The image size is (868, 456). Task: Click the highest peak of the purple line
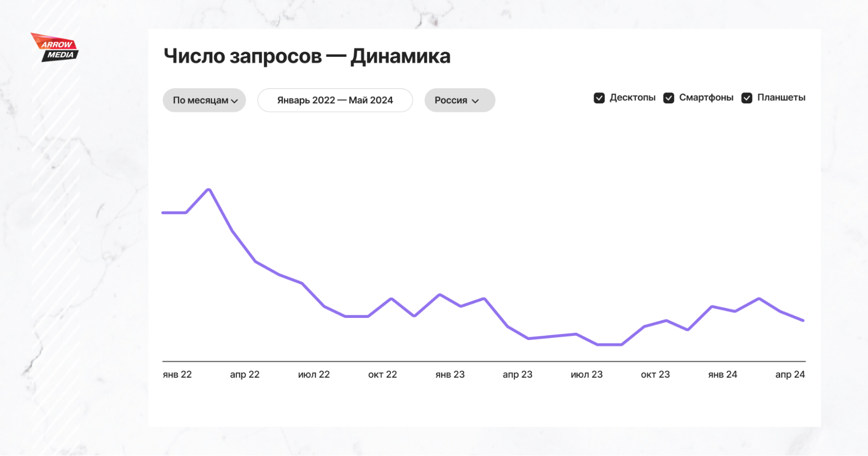click(x=209, y=190)
